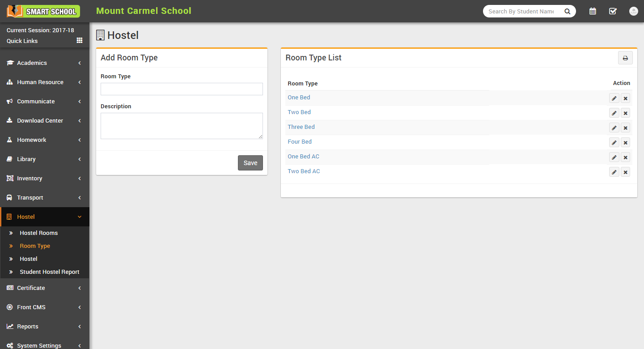644x349 pixels.
Task: Open the Two Bed AC link
Action: pos(304,171)
